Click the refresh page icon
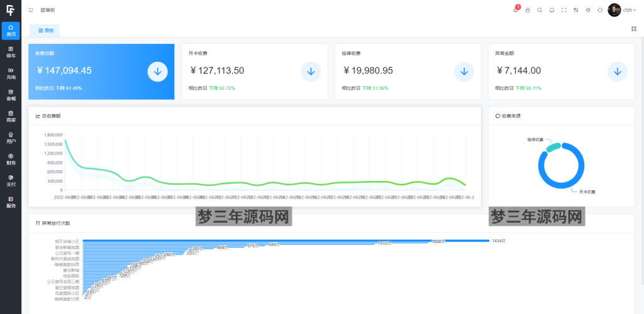This screenshot has height=314, width=644. point(600,10)
